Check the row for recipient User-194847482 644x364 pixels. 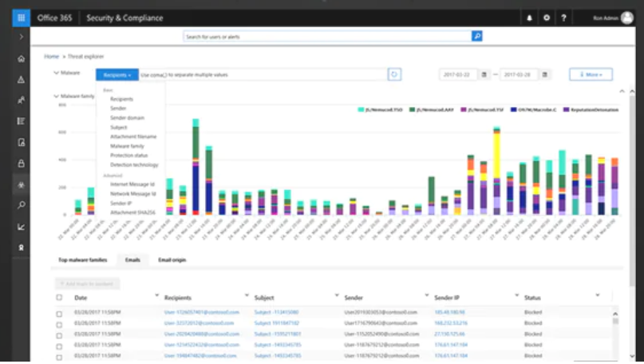pos(59,357)
